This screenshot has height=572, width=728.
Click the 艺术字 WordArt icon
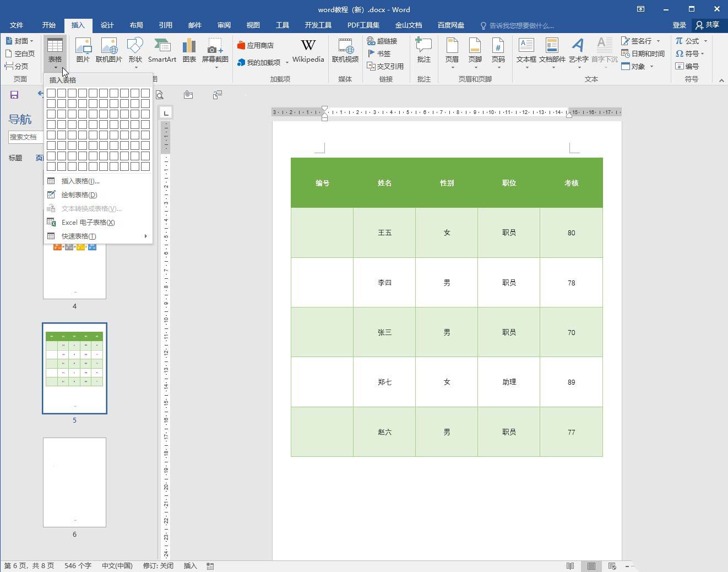(578, 50)
